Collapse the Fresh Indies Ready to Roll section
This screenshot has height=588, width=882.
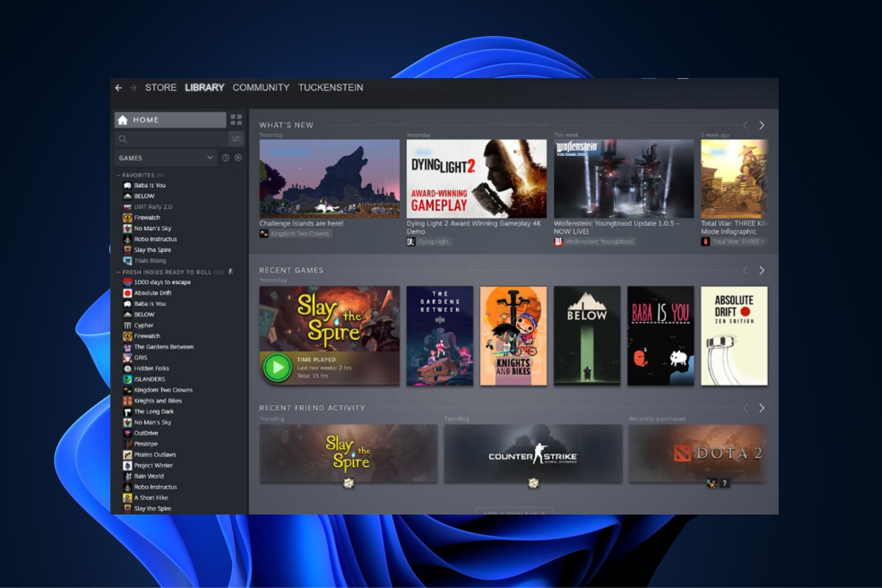118,271
